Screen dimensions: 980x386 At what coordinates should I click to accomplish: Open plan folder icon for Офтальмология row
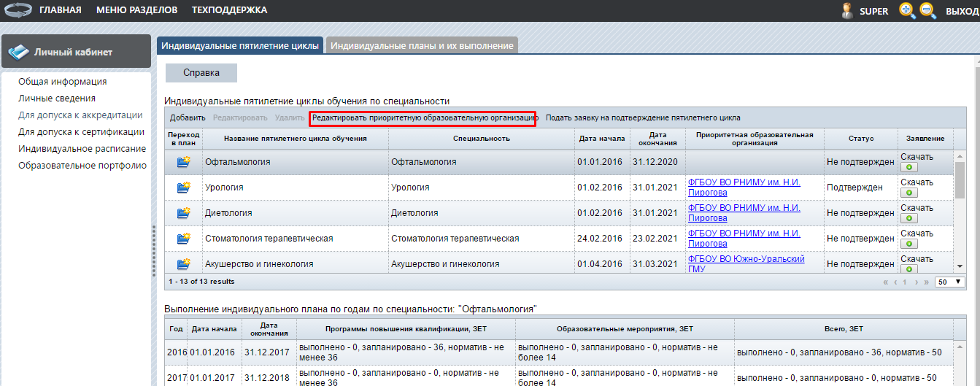click(x=183, y=162)
